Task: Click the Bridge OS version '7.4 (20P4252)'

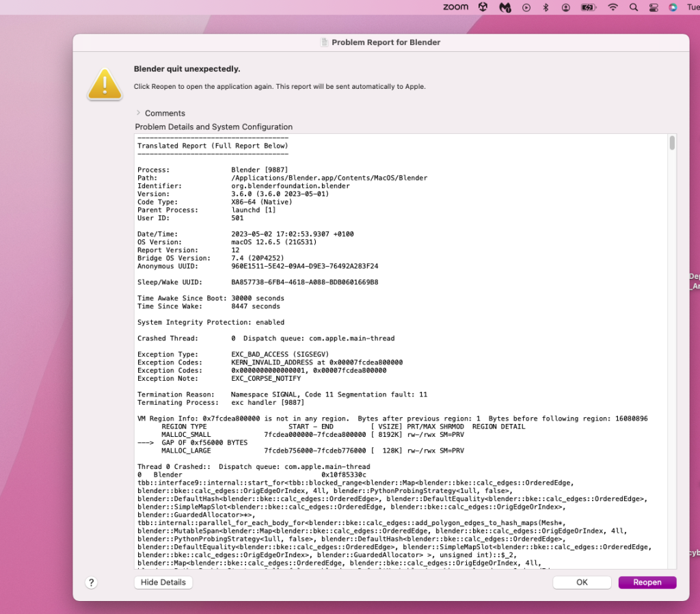Action: [x=258, y=258]
